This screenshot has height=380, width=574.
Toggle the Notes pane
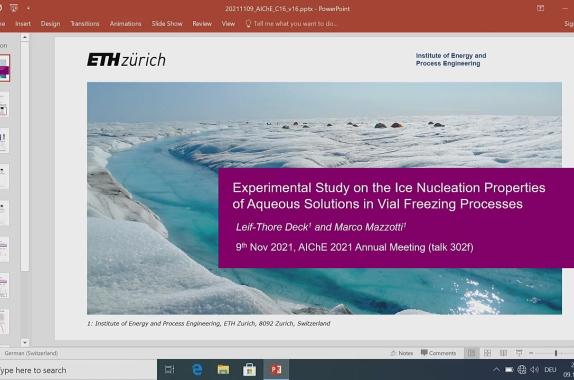coord(402,353)
